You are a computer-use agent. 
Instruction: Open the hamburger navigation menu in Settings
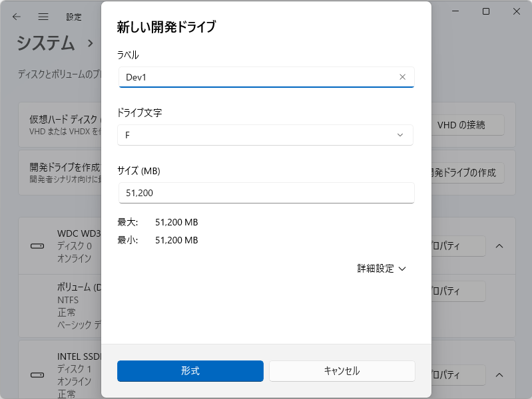point(43,17)
